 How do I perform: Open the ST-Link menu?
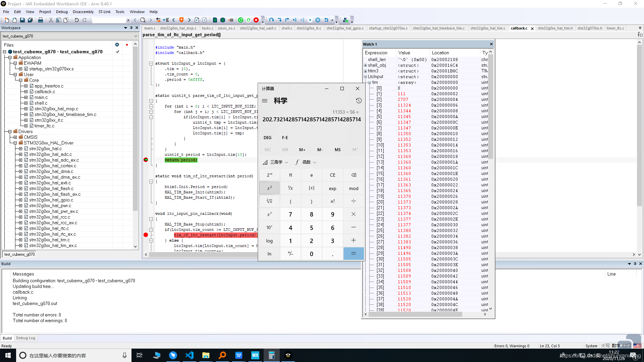coord(105,12)
